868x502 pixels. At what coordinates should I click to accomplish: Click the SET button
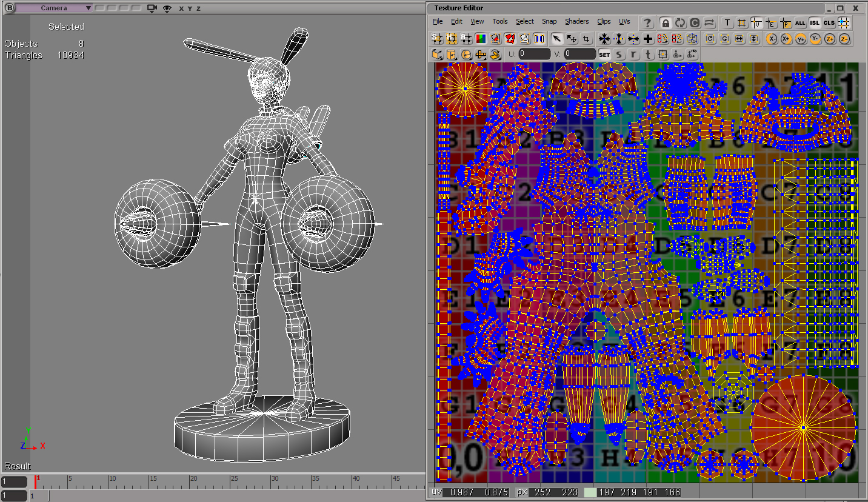604,55
